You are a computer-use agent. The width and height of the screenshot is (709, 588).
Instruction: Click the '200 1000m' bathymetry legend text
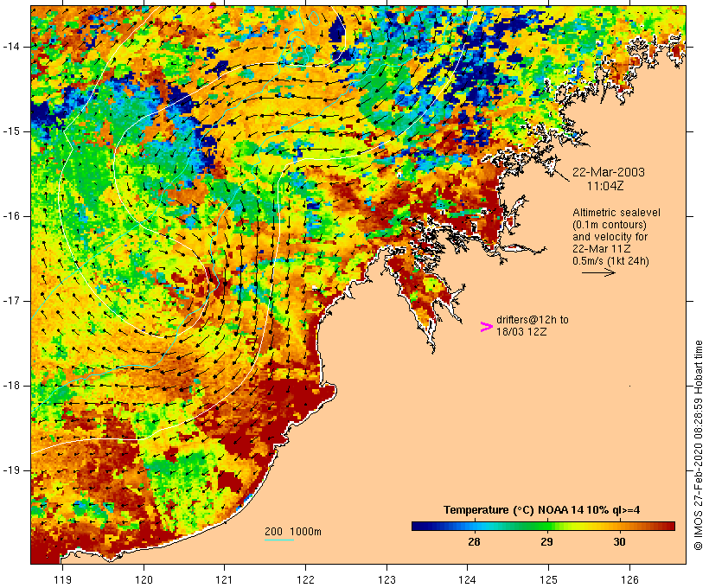click(293, 532)
